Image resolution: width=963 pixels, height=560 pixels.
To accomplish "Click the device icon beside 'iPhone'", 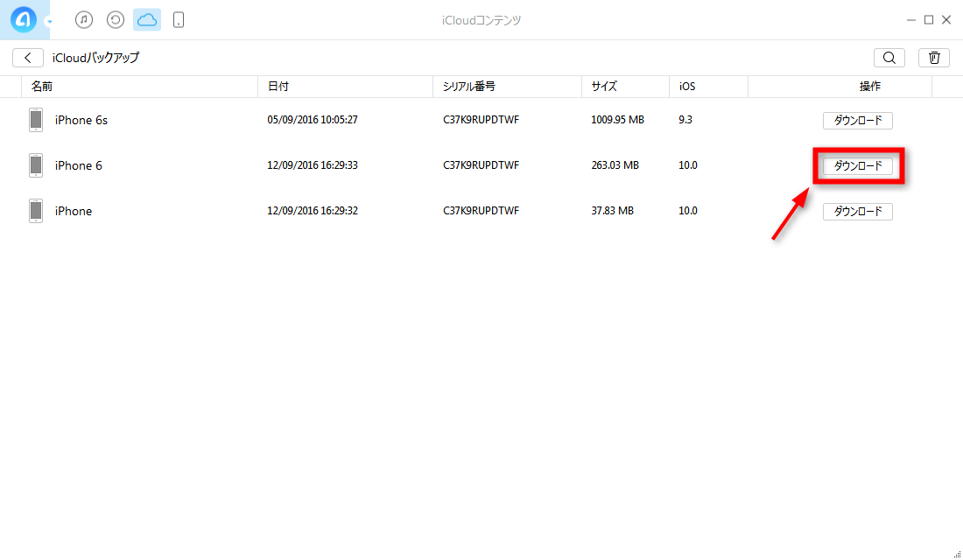I will 36,211.
